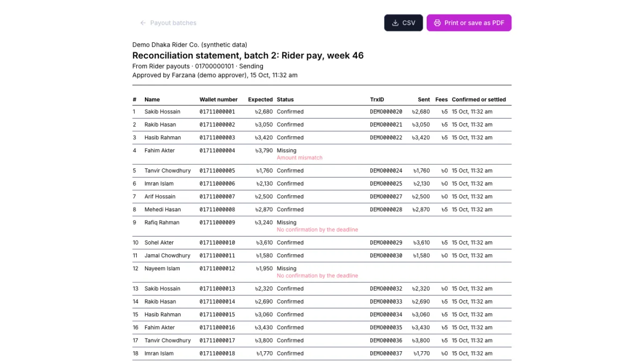The image size is (644, 362).
Task: Click the printer icon in the PDF button
Action: click(x=437, y=23)
